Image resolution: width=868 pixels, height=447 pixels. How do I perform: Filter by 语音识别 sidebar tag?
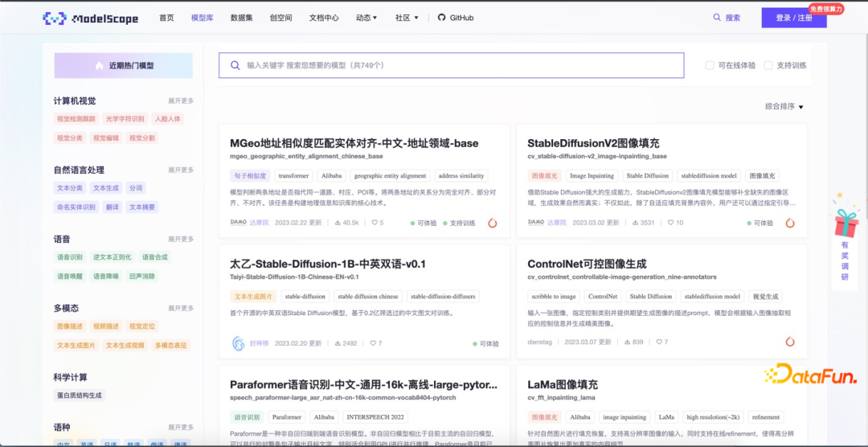[x=70, y=257]
